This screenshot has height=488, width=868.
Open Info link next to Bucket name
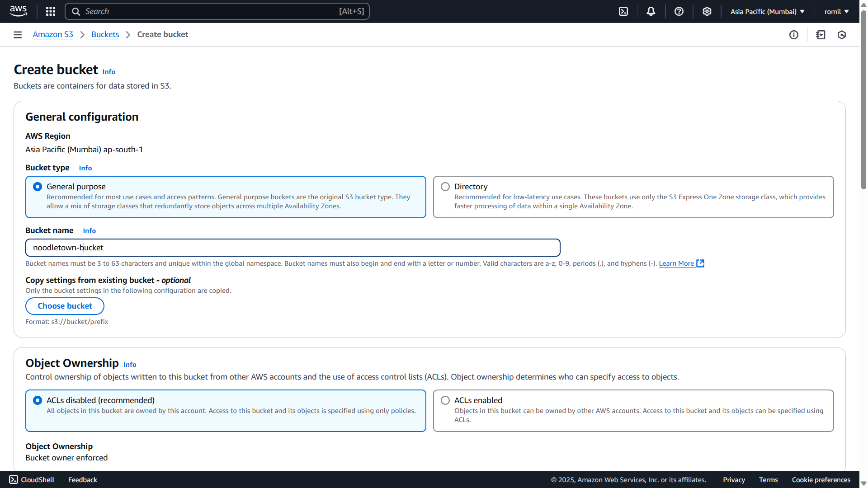[90, 231]
